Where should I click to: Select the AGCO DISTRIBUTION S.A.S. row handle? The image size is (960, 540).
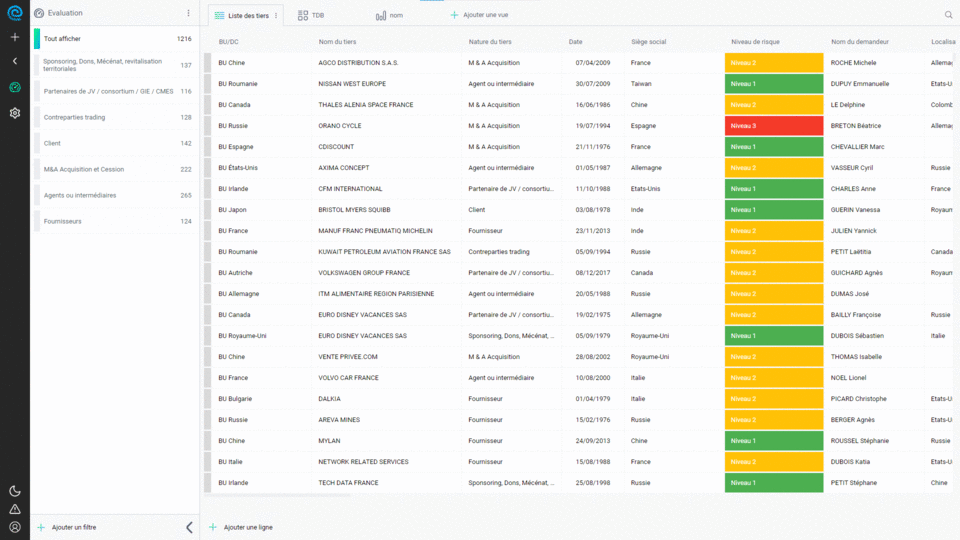tap(208, 63)
